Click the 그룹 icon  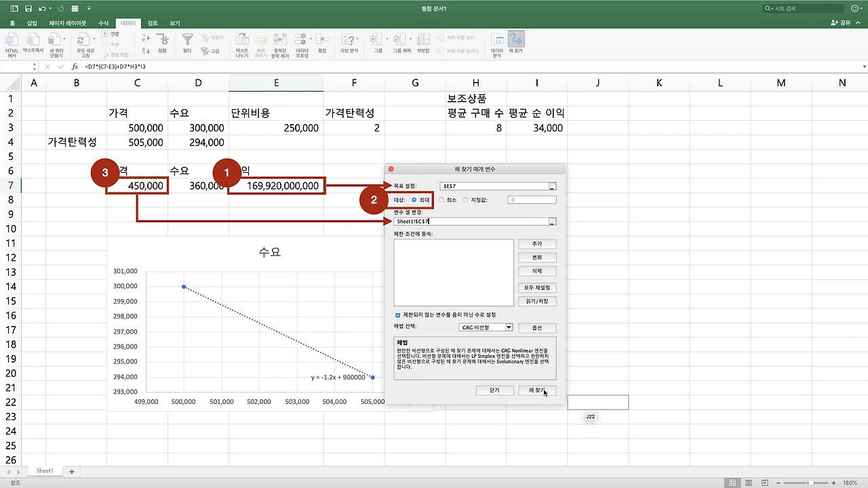tap(377, 40)
